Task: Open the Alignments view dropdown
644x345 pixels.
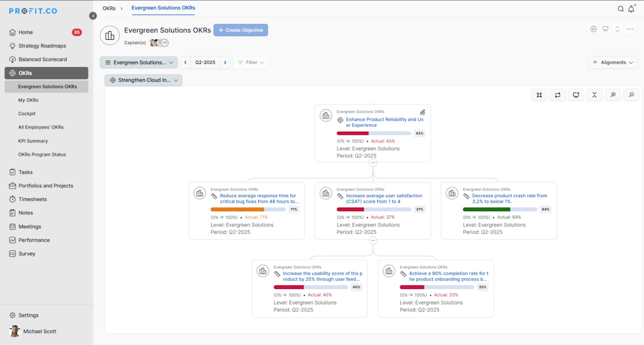Action: click(612, 62)
